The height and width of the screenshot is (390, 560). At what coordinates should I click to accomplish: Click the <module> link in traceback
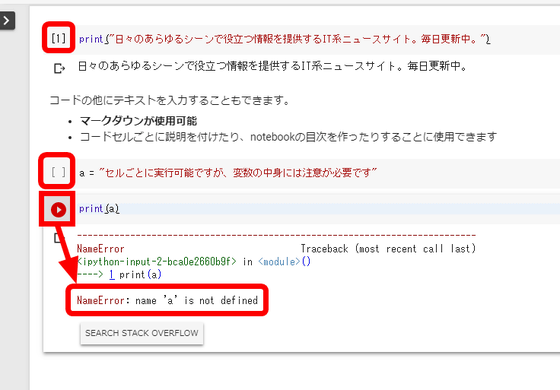[279, 261]
